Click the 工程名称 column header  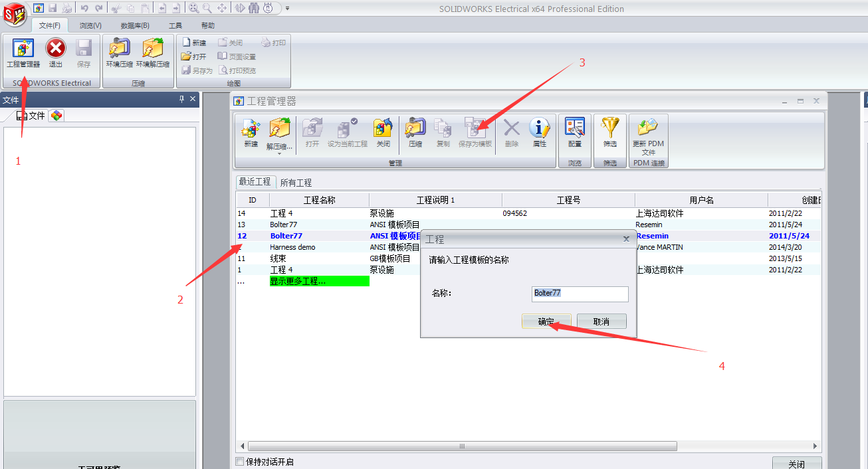coord(320,200)
